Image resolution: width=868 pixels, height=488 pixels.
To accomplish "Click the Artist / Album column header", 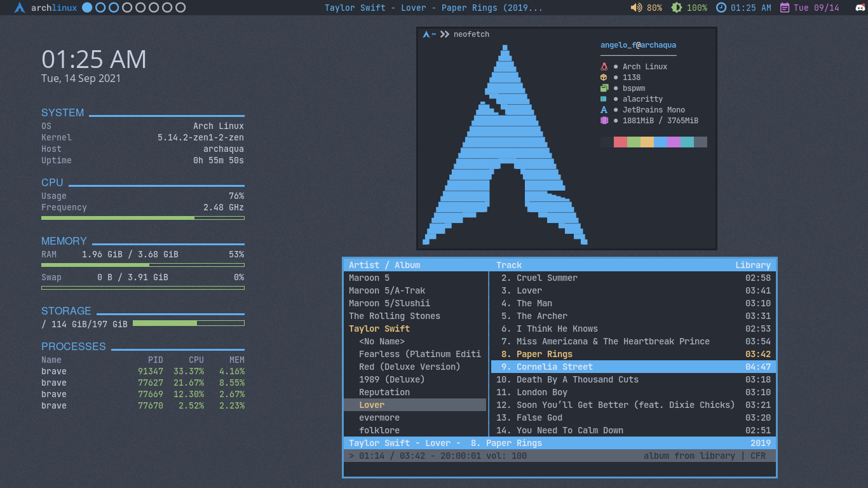I will (384, 265).
